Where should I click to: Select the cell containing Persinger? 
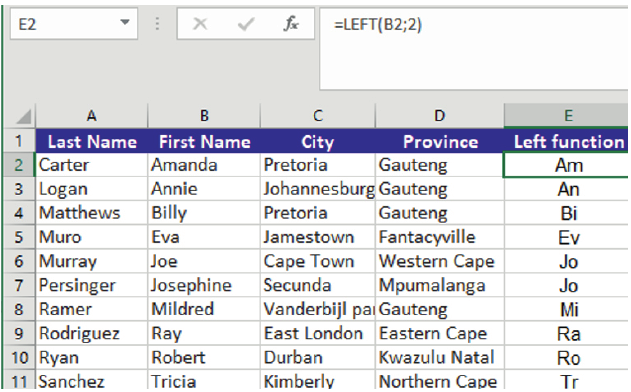(x=92, y=285)
